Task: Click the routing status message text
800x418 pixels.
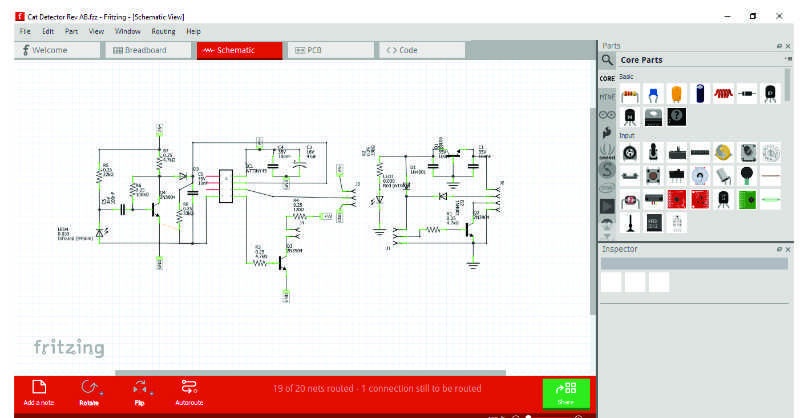Action: [x=377, y=388]
